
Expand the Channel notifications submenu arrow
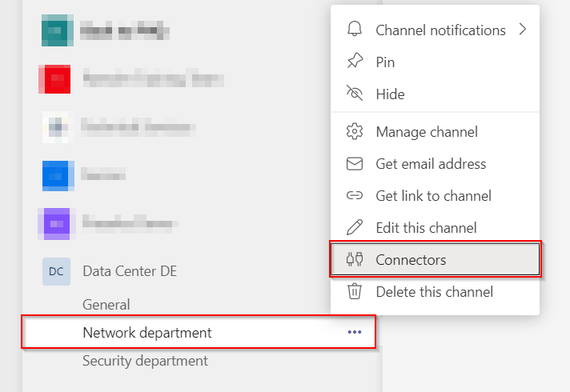523,30
